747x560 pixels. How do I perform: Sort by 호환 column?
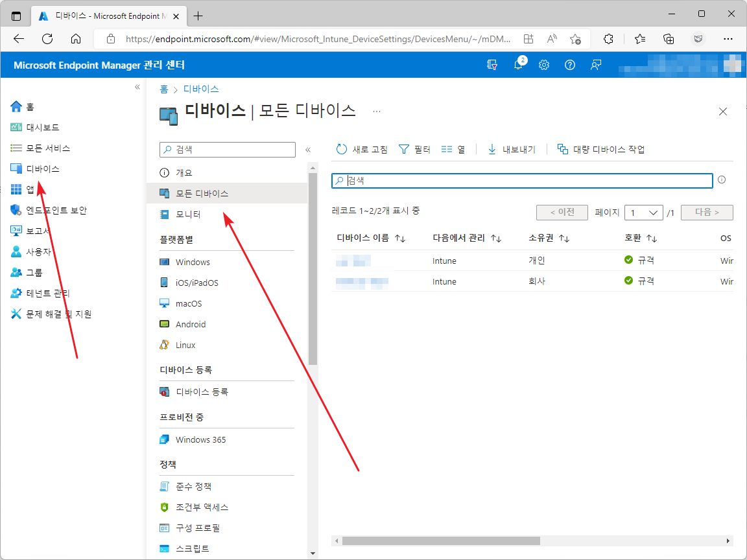coord(641,238)
